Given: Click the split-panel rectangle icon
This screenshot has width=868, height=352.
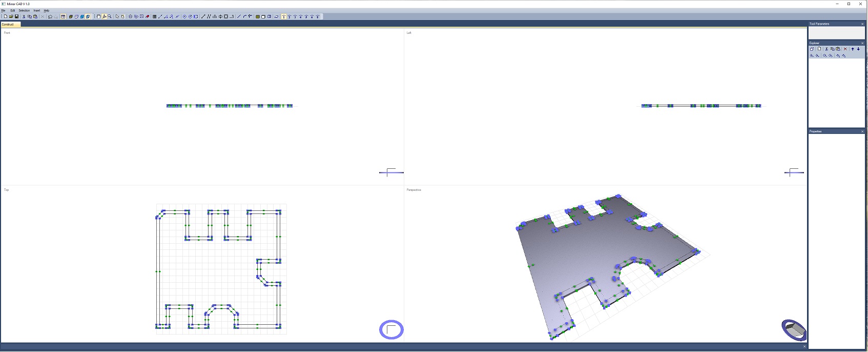Looking at the screenshot, I should pyautogui.click(x=269, y=16).
